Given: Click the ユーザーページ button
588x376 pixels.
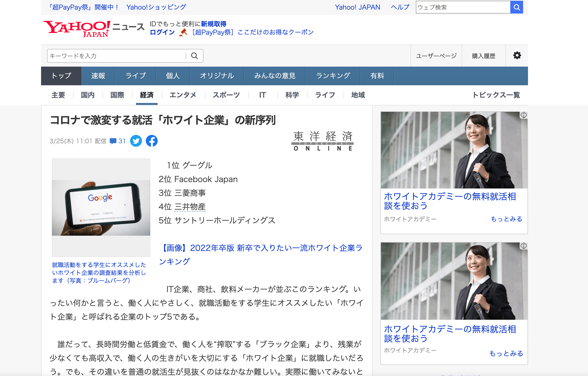Looking at the screenshot, I should (x=436, y=56).
